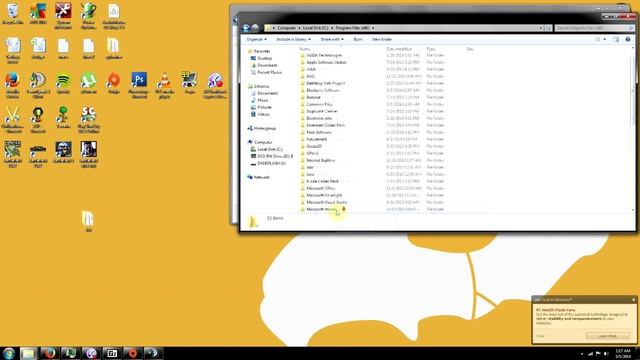This screenshot has width=640, height=360.
Task: Select Music under Libraries
Action: pos(262,100)
